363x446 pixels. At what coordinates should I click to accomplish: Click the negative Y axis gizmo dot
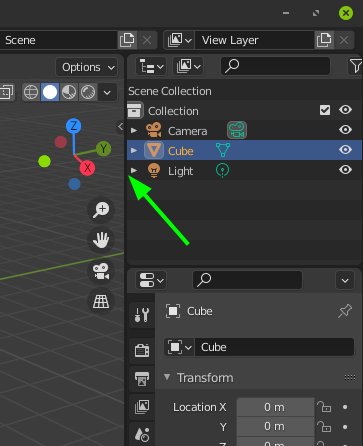(x=44, y=162)
